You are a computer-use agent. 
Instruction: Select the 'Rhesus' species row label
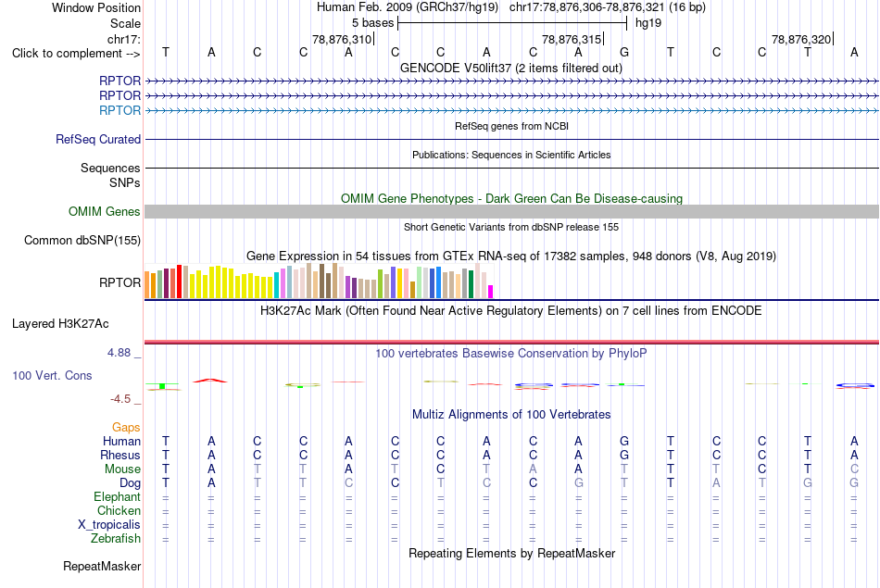pyautogui.click(x=120, y=455)
